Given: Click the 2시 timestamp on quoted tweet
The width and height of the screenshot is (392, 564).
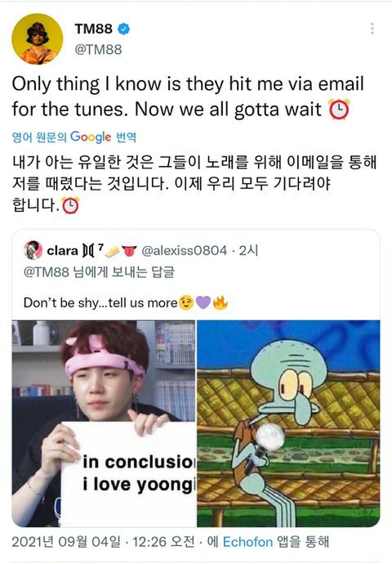Looking at the screenshot, I should (x=248, y=250).
